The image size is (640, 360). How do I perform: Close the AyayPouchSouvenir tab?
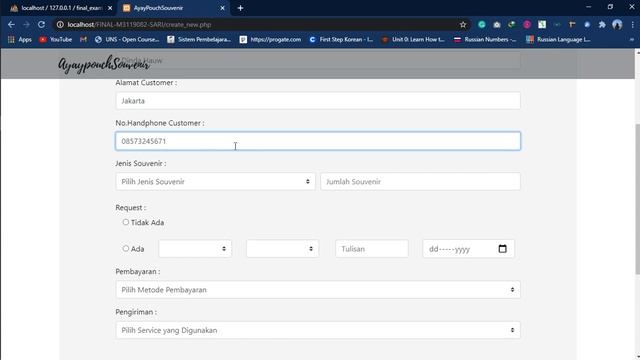point(222,8)
